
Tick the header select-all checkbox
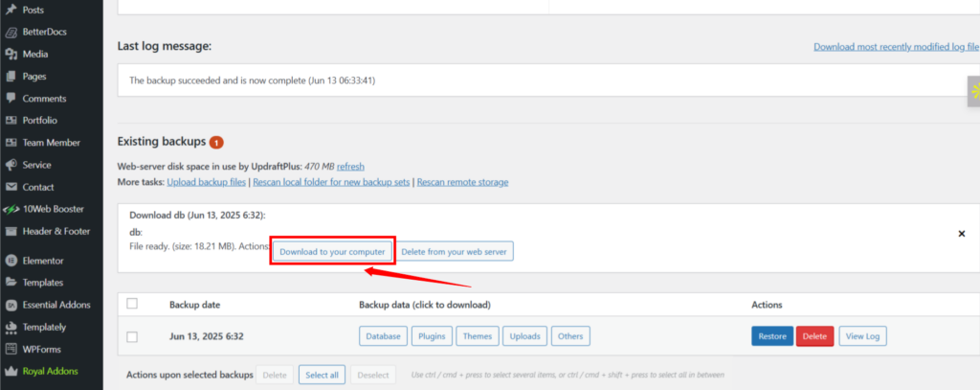[132, 304]
